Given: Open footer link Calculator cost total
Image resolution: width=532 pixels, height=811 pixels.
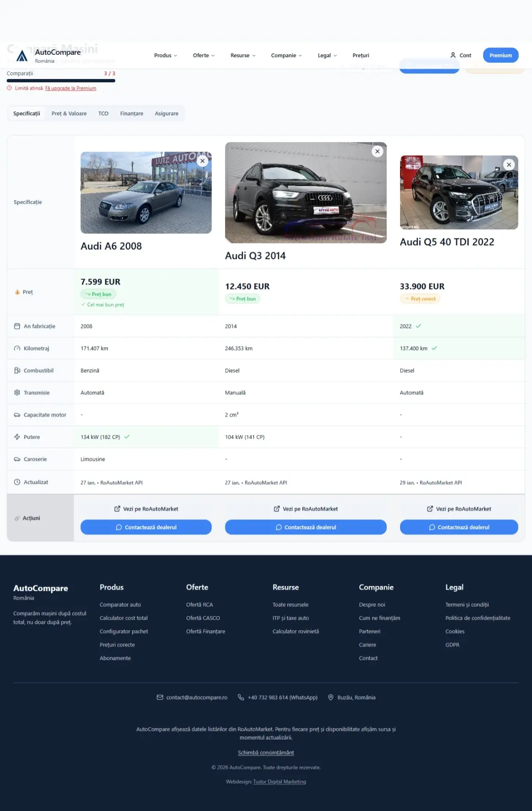Looking at the screenshot, I should pos(124,618).
